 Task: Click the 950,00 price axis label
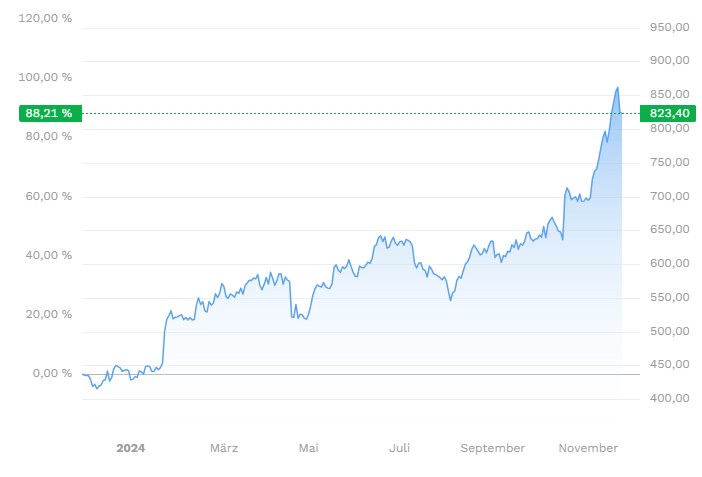tap(670, 27)
